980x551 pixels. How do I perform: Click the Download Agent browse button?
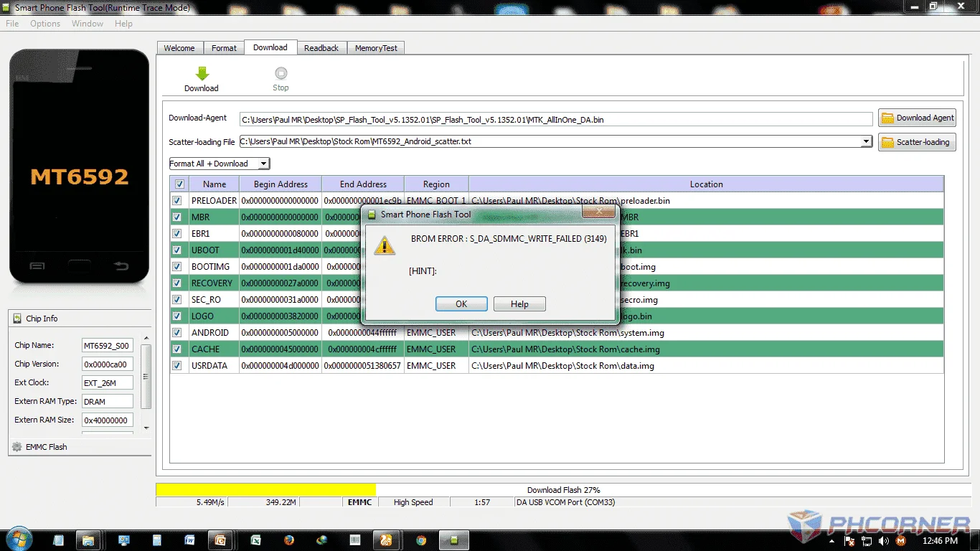click(x=918, y=118)
